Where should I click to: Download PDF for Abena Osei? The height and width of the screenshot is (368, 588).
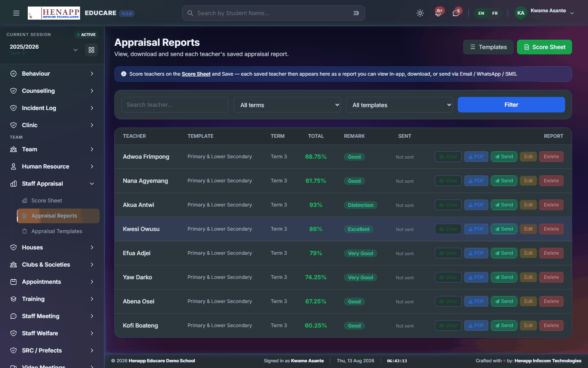(x=476, y=301)
